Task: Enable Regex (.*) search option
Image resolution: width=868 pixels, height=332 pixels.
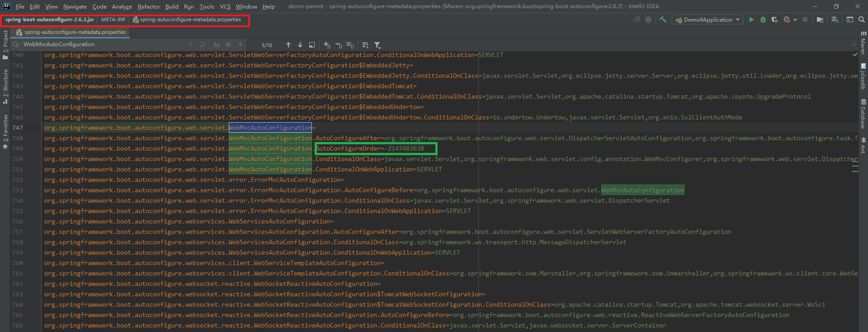Action: tap(240, 45)
